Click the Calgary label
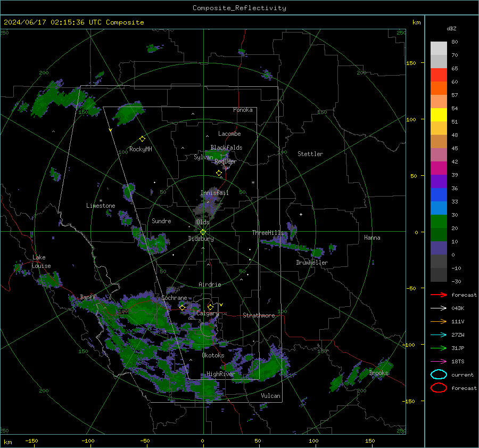479x448 pixels. coord(208,313)
